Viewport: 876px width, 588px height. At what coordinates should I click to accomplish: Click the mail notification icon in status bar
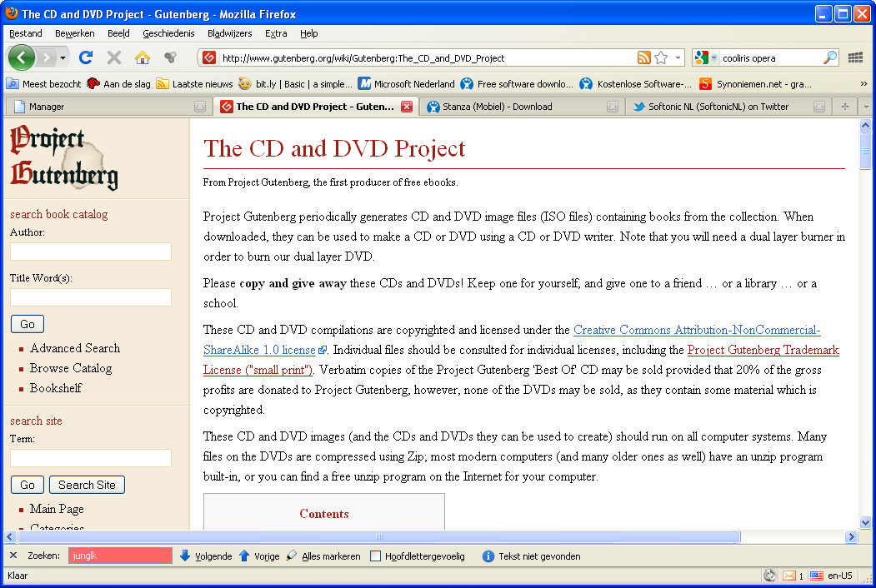point(788,576)
